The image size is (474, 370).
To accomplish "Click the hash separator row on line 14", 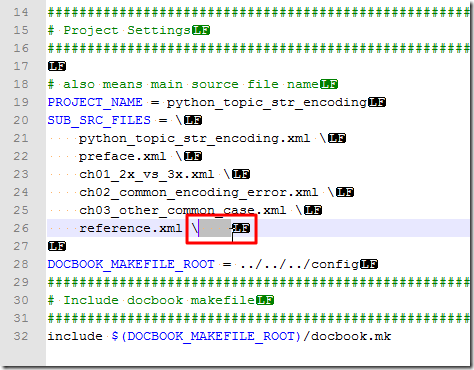I will coord(259,12).
